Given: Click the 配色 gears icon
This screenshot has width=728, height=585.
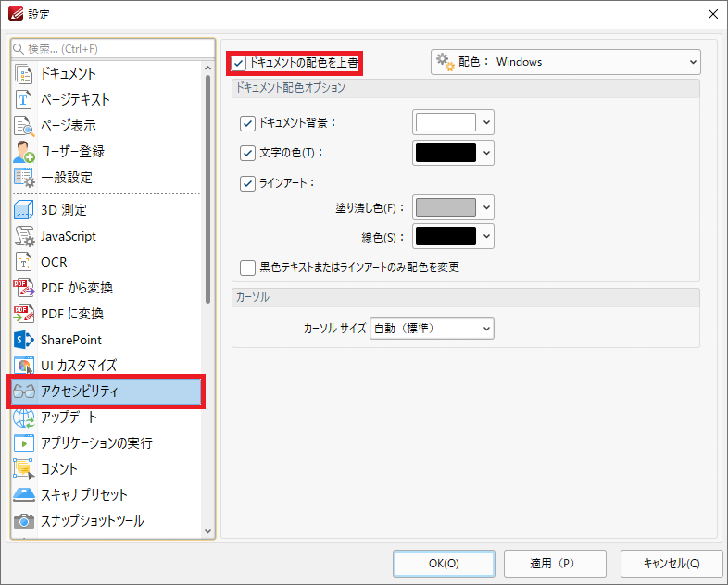Looking at the screenshot, I should point(445,62).
